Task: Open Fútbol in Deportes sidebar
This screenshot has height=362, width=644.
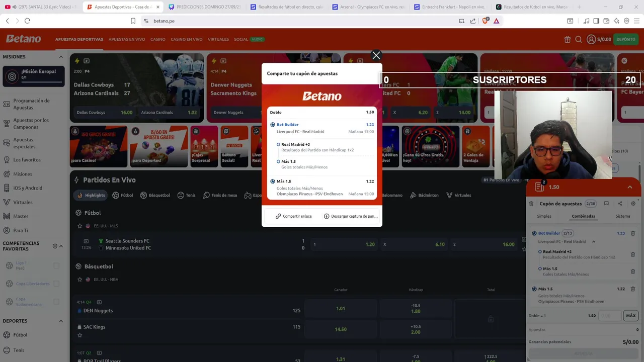Action: coord(20,335)
